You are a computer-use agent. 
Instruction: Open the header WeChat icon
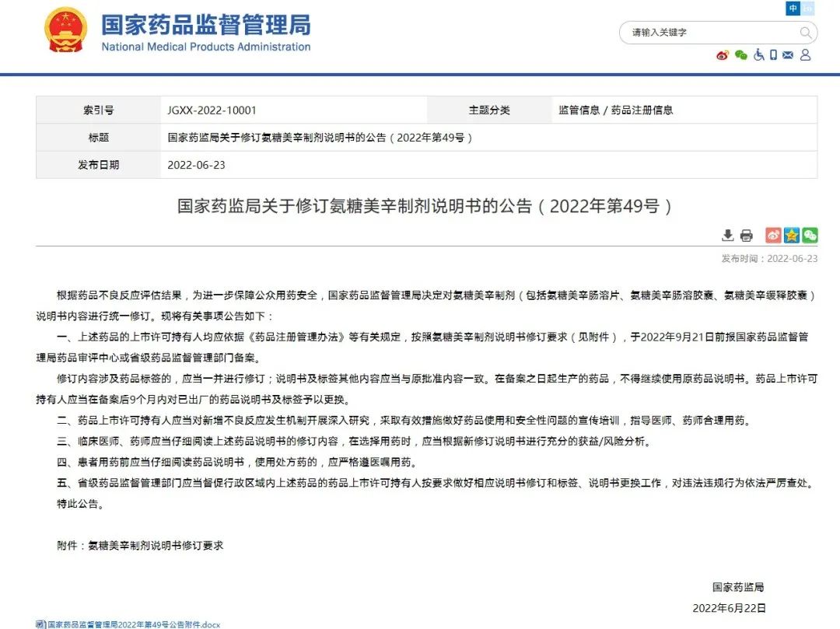tap(740, 55)
